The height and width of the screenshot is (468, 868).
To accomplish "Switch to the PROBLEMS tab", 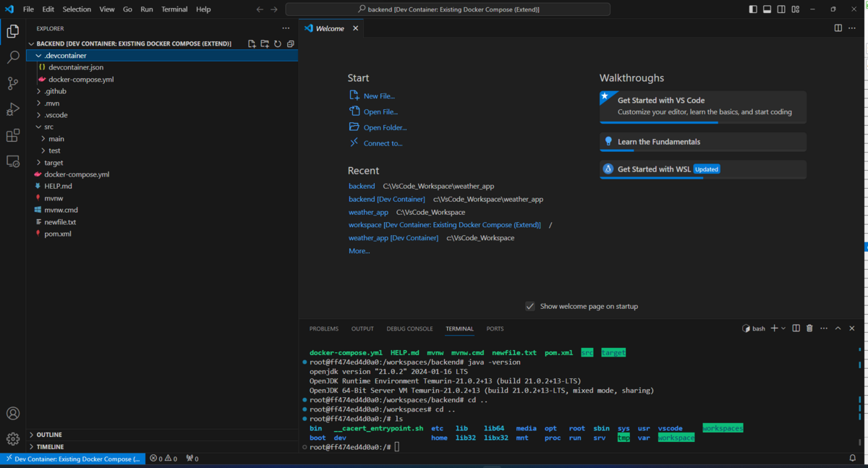I will [x=324, y=328].
